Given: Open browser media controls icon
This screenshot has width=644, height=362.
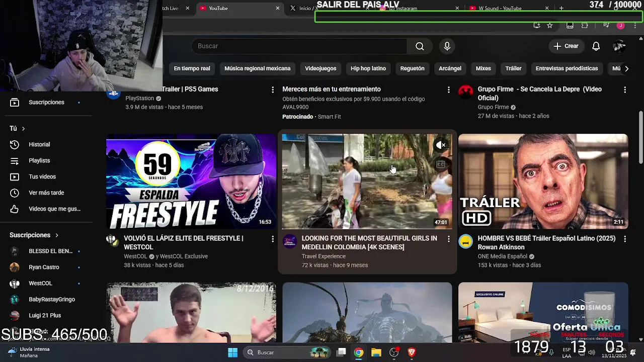Looking at the screenshot, I should coord(606,26).
